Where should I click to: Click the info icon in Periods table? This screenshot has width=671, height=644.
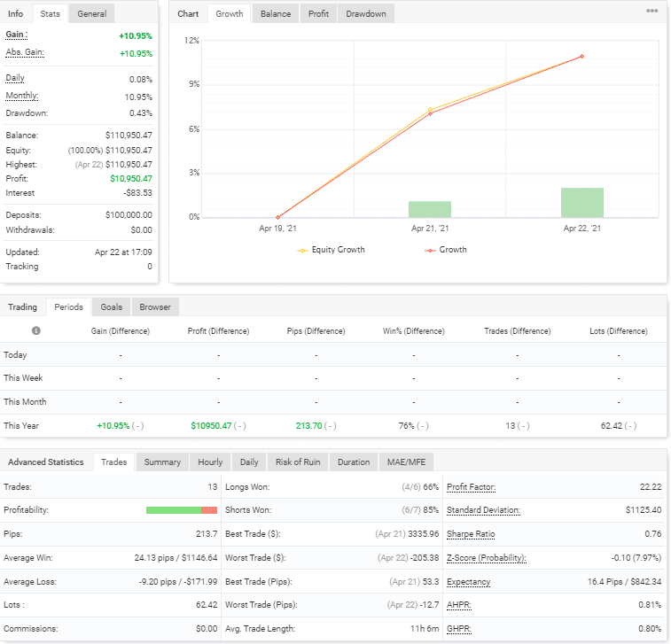(36, 330)
